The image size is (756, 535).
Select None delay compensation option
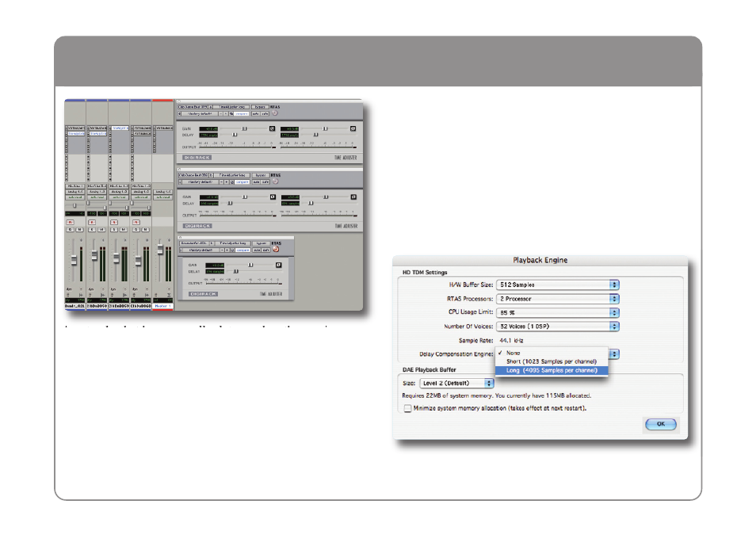tap(552, 353)
